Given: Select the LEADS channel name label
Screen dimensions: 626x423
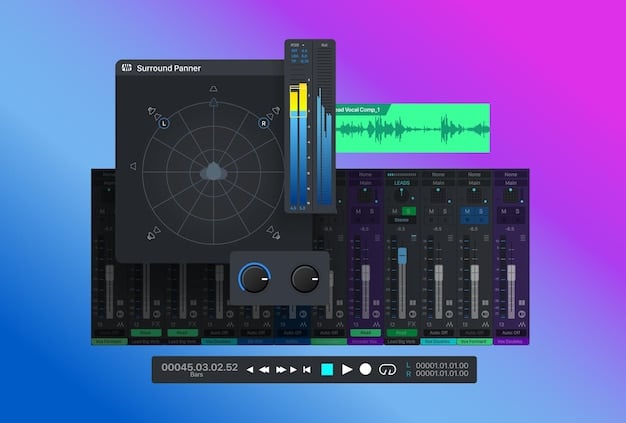Looking at the screenshot, I should (x=403, y=183).
